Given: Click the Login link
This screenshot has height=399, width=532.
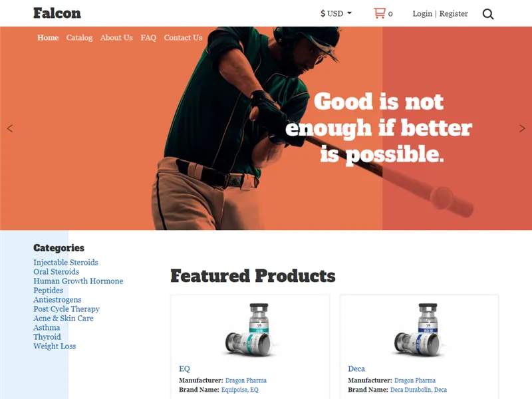Looking at the screenshot, I should 422,13.
